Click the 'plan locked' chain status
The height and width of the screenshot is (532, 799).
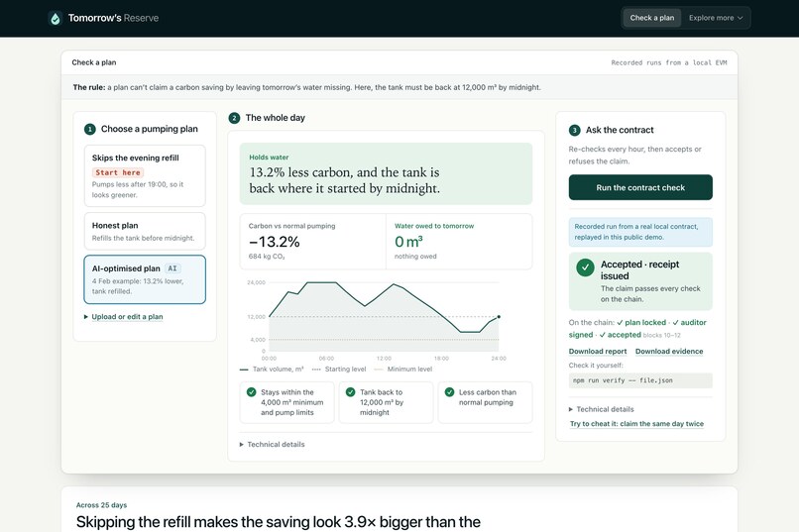641,322
